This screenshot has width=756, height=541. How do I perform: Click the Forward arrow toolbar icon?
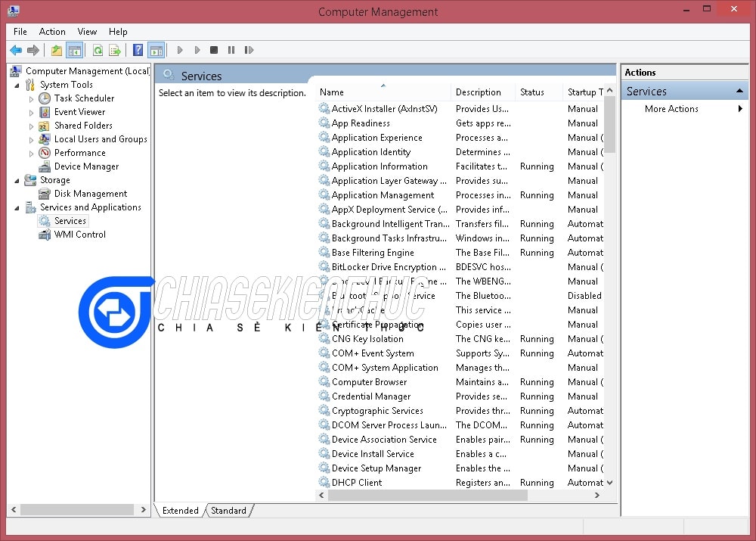33,50
